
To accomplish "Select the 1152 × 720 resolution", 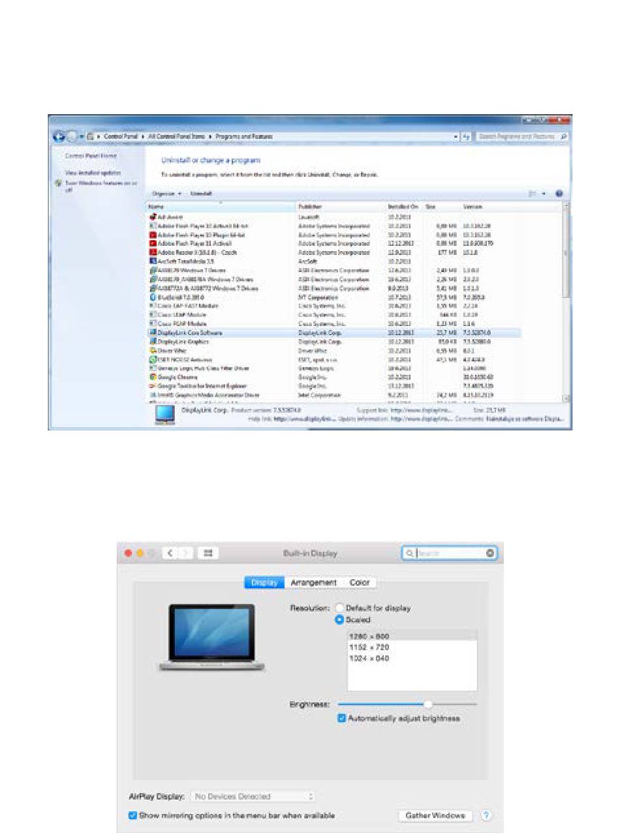I will 412,647.
